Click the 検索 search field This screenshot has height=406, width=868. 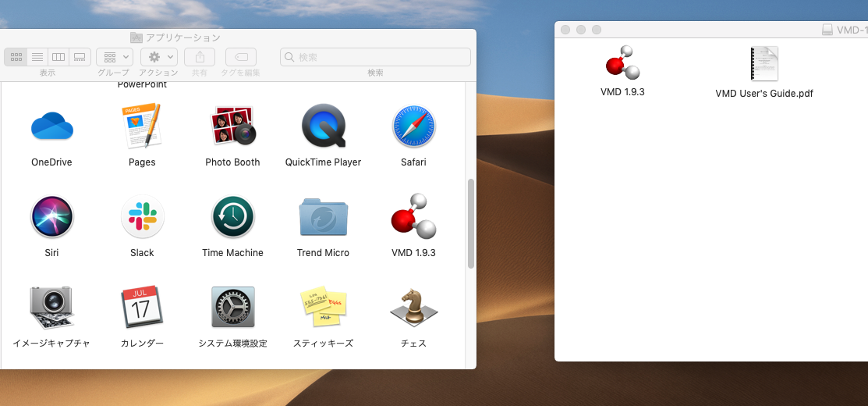375,57
